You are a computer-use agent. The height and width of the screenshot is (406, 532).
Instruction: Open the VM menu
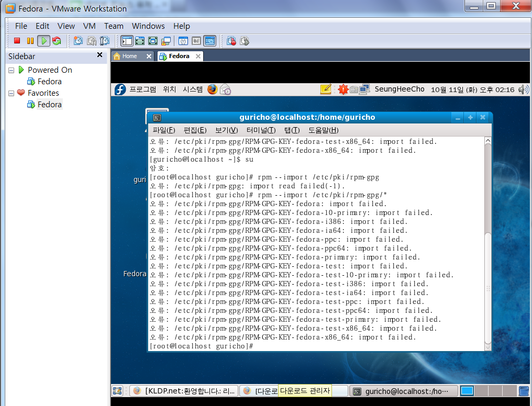pyautogui.click(x=89, y=26)
